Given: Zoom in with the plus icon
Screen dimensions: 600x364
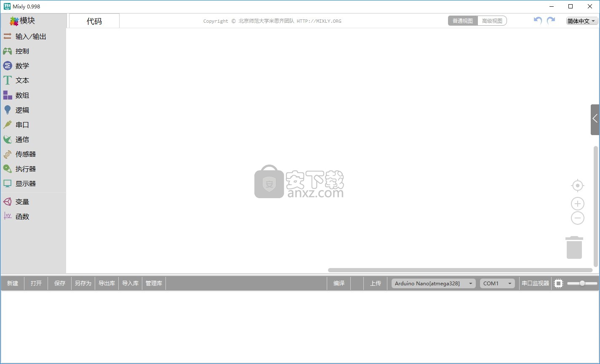Looking at the screenshot, I should [x=578, y=204].
